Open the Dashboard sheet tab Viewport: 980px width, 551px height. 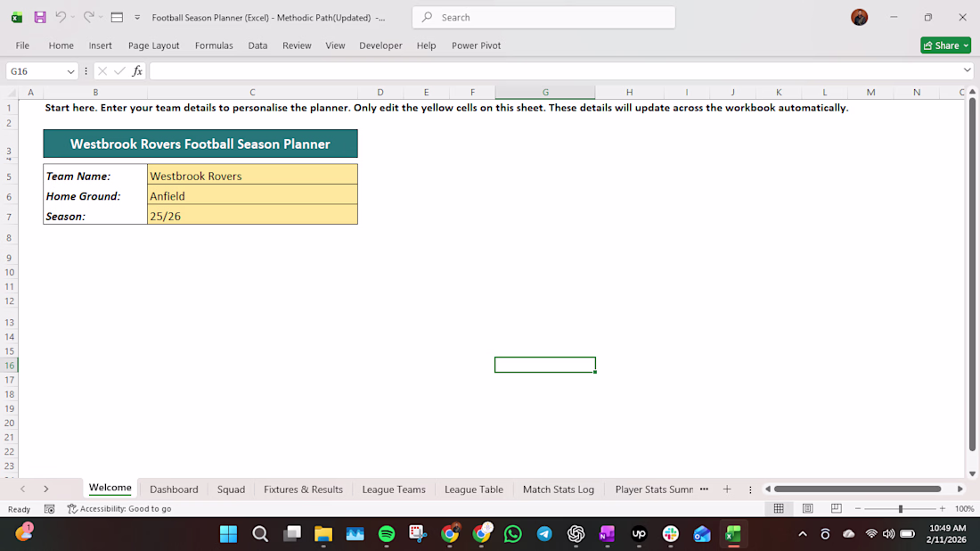(174, 489)
